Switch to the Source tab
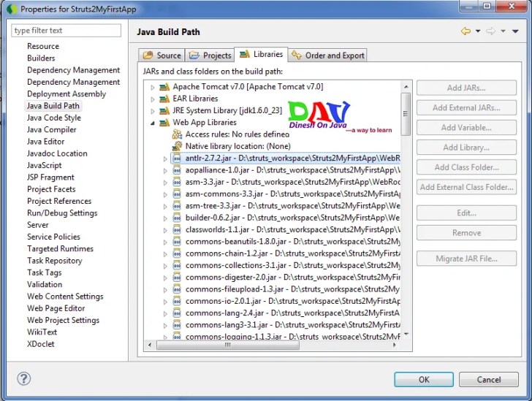532x401 pixels. click(x=161, y=56)
